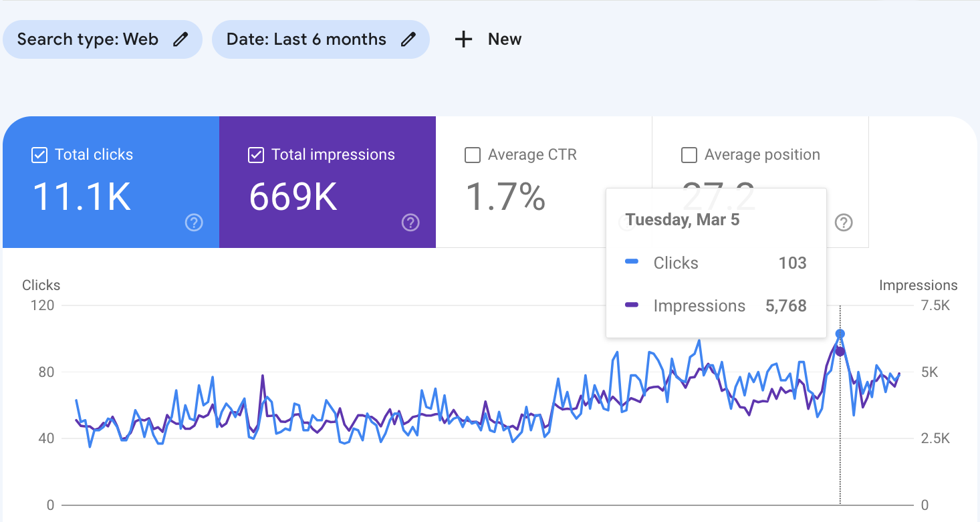Open the help icon on Average position card

tap(844, 223)
